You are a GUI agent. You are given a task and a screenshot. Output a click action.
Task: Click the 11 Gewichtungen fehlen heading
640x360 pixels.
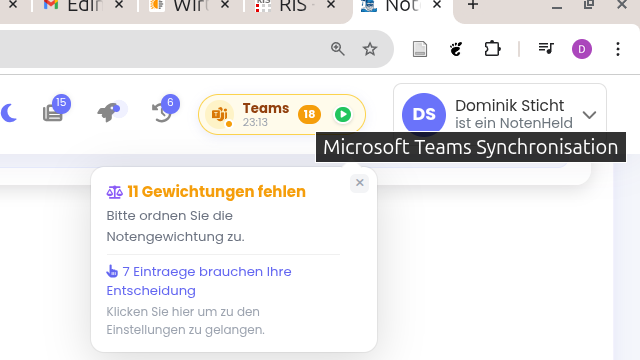[x=216, y=191]
